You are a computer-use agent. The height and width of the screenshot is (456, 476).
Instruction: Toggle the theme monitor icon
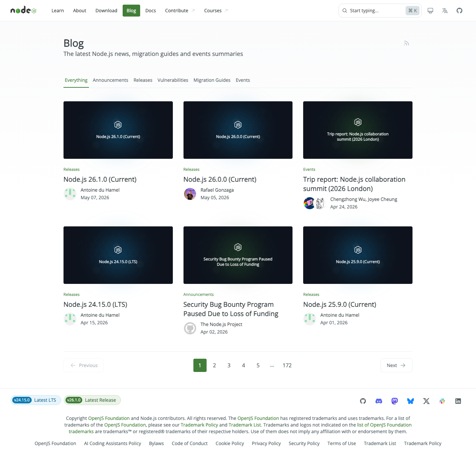click(x=430, y=11)
